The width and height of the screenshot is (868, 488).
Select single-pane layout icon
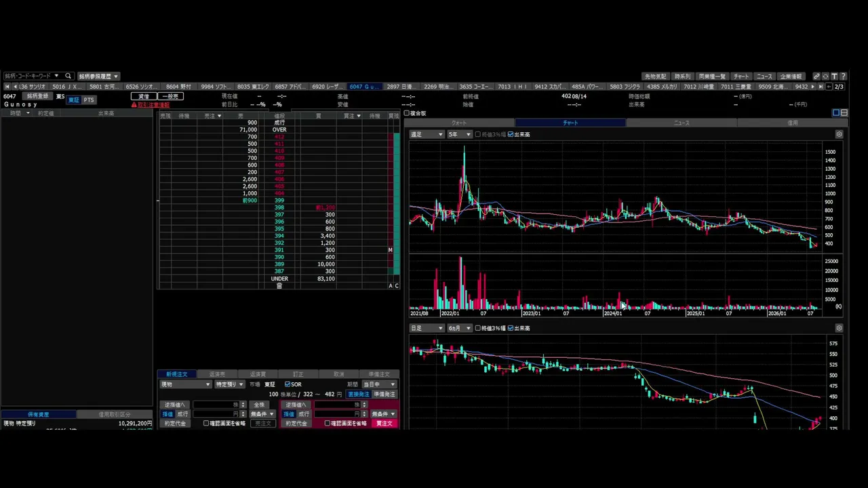836,113
